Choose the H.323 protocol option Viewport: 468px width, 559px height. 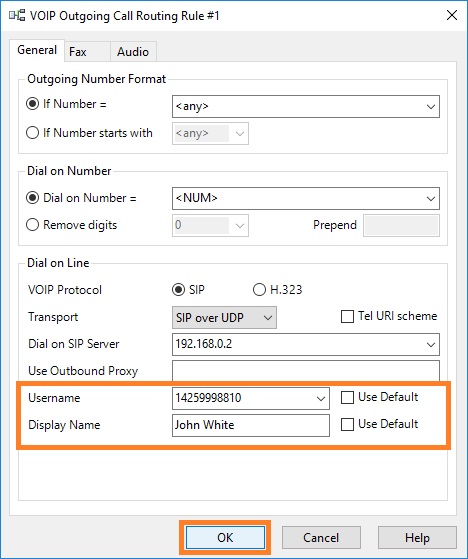pyautogui.click(x=259, y=290)
